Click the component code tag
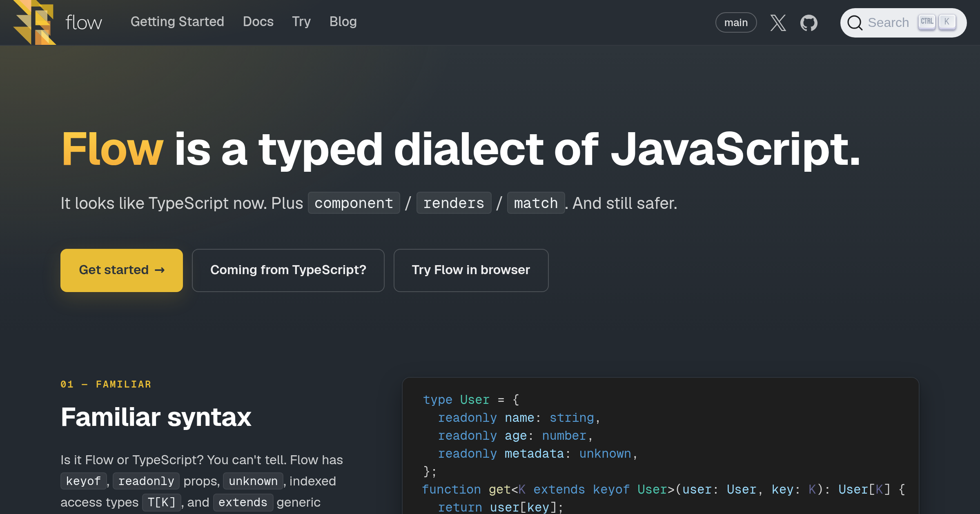 [354, 203]
